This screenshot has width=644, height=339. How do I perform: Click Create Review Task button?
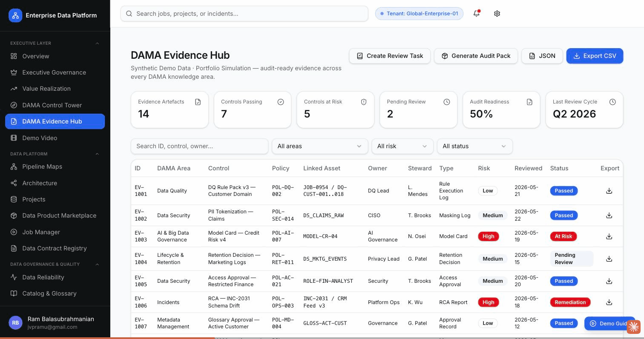tap(390, 56)
